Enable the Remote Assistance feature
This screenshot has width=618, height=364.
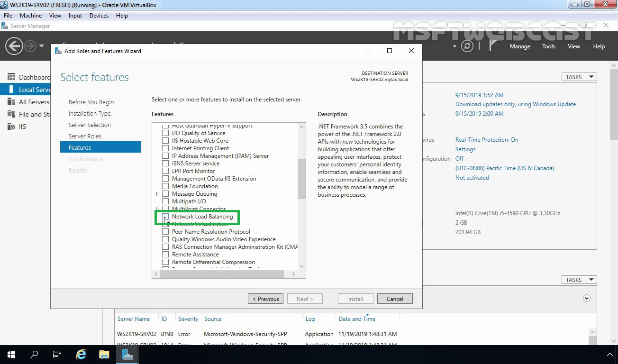click(x=165, y=254)
